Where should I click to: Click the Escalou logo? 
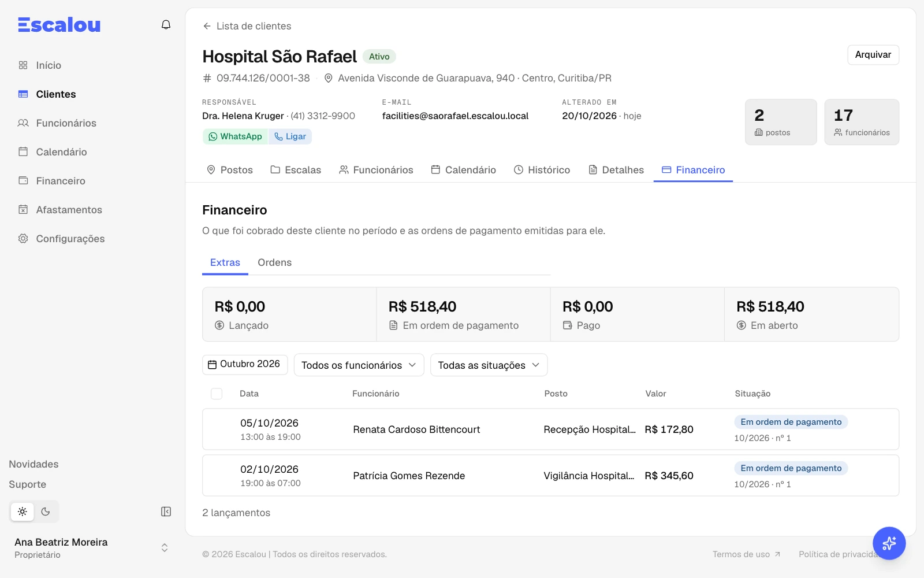[x=59, y=25]
